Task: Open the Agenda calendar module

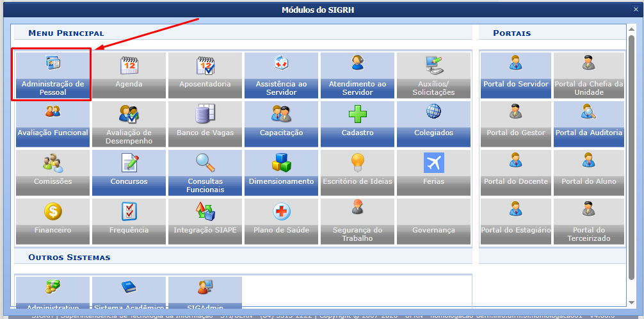Action: 129,74
